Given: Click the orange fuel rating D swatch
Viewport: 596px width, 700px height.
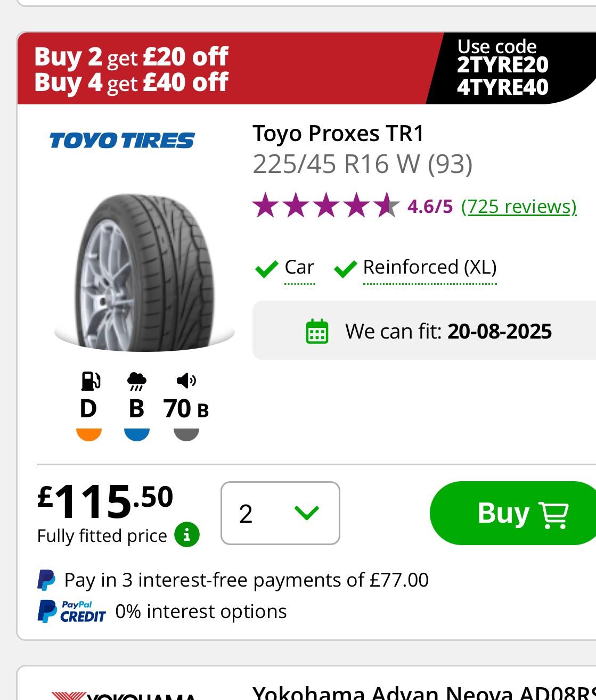Looking at the screenshot, I should point(89,434).
